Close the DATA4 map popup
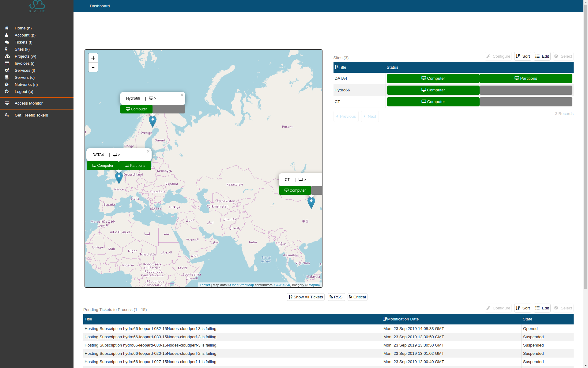The width and height of the screenshot is (588, 368). [148, 151]
